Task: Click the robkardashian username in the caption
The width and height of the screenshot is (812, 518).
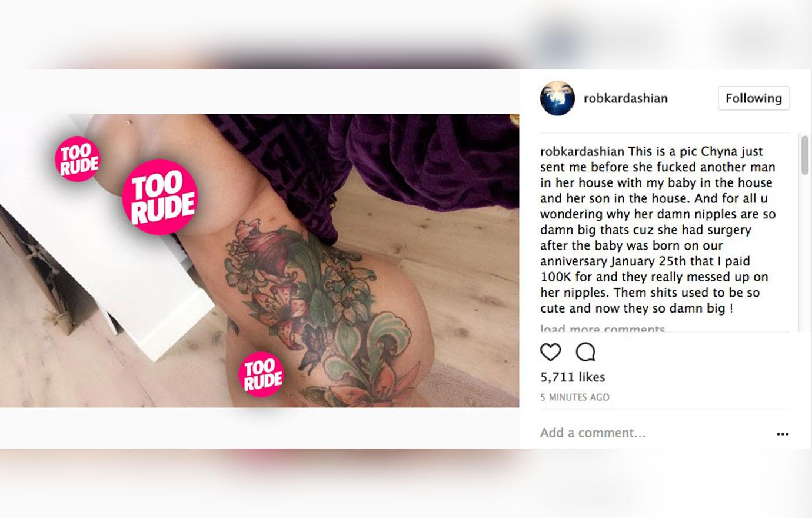Action: click(582, 151)
